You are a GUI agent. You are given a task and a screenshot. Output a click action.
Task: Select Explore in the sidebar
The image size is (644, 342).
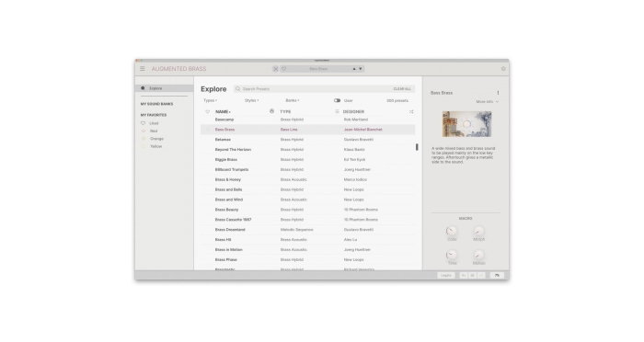(165, 88)
